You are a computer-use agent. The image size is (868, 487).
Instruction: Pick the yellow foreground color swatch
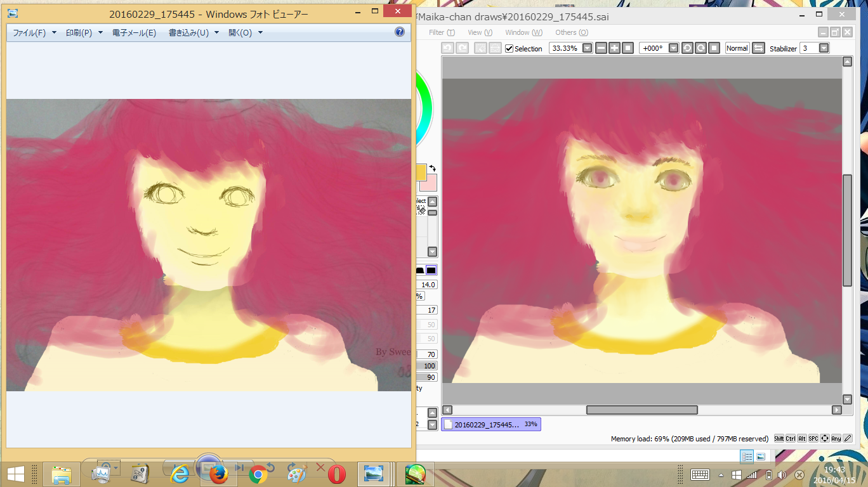[421, 172]
